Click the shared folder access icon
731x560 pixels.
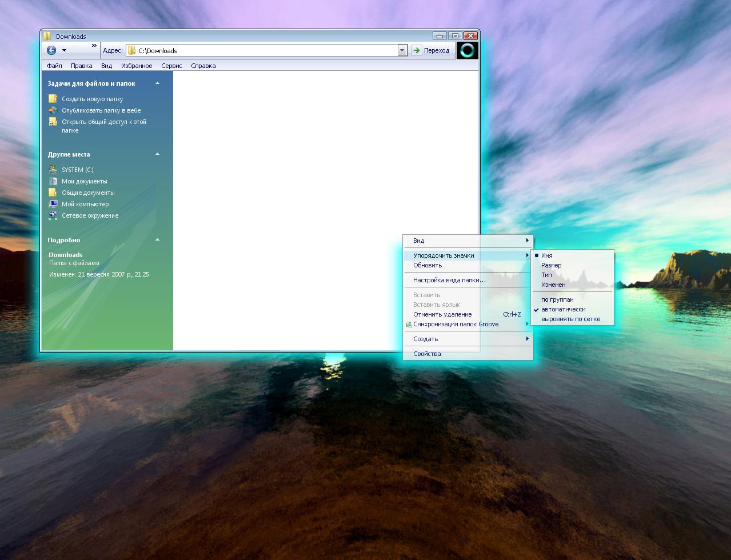53,122
